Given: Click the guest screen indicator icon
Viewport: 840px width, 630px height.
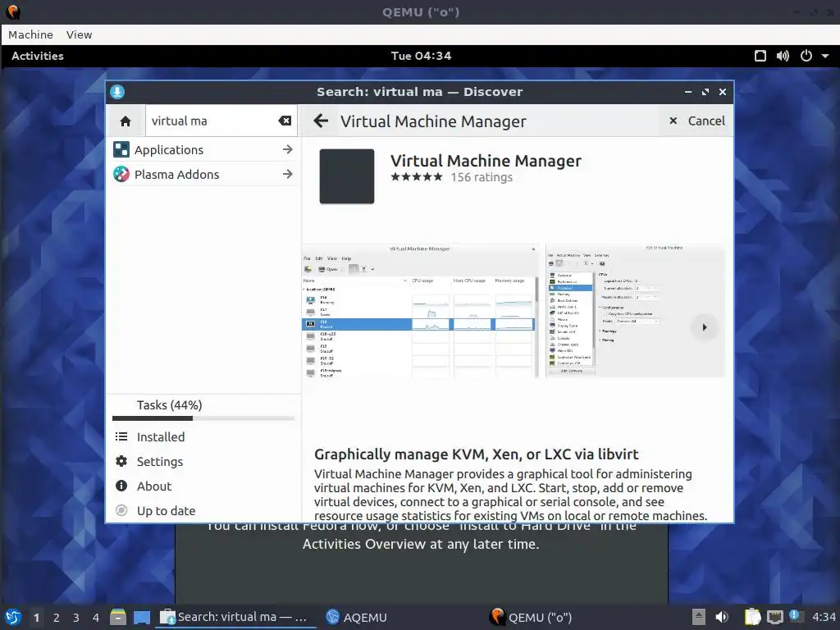Looking at the screenshot, I should (760, 56).
